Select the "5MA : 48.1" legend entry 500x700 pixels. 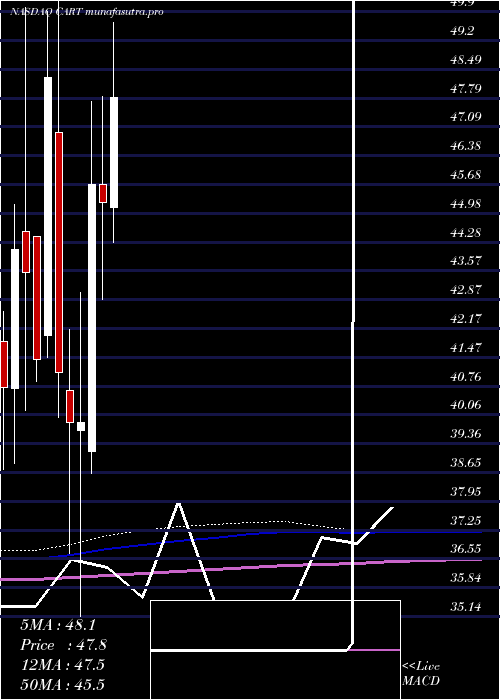point(58,625)
